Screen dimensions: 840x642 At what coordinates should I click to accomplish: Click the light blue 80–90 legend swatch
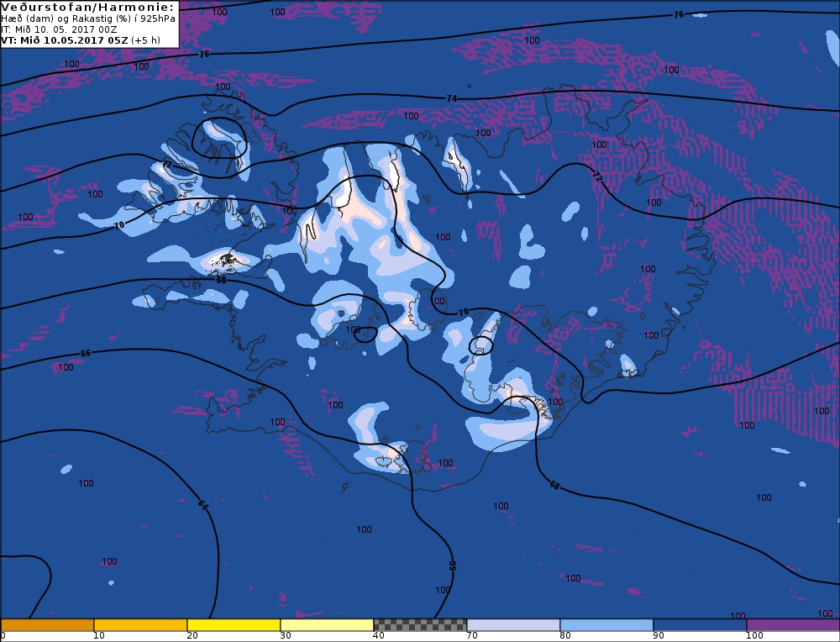click(606, 625)
